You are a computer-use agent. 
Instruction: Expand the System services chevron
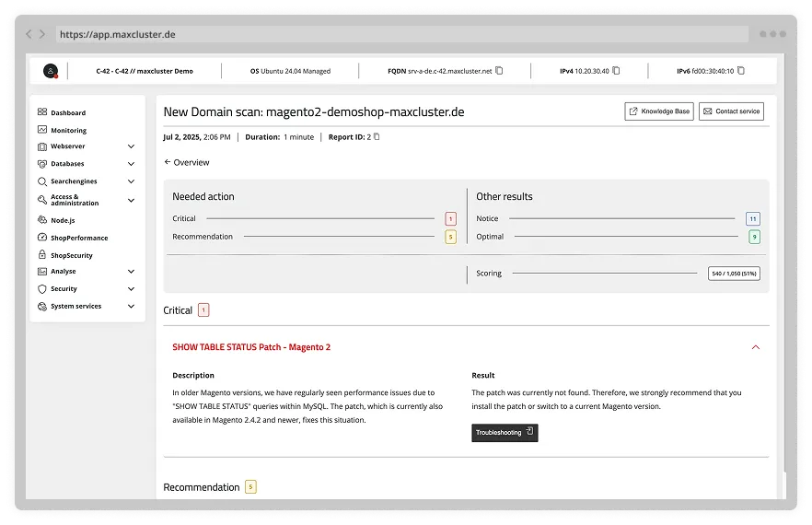tap(131, 307)
